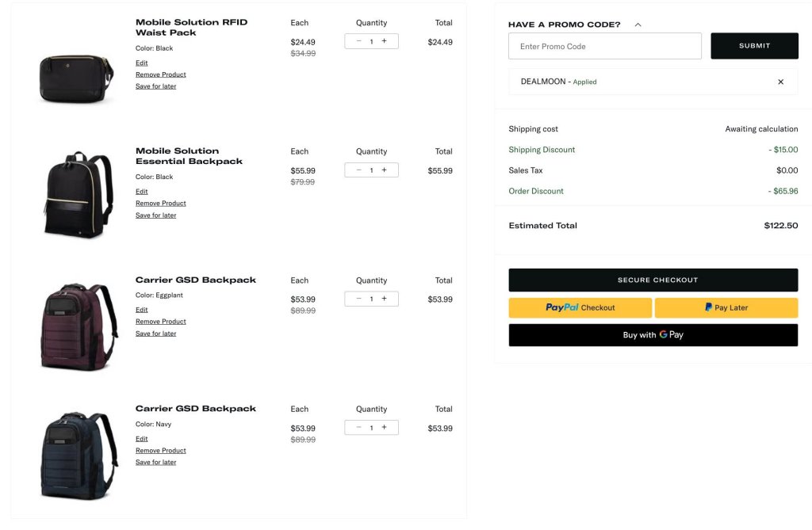Viewport: 812px width, 530px height.
Task: Open the Navy Carrier GSD Backpack image
Action: [78, 454]
